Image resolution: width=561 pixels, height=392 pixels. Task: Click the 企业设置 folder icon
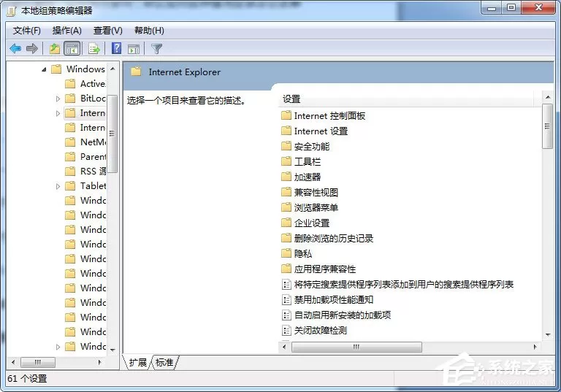tap(286, 223)
